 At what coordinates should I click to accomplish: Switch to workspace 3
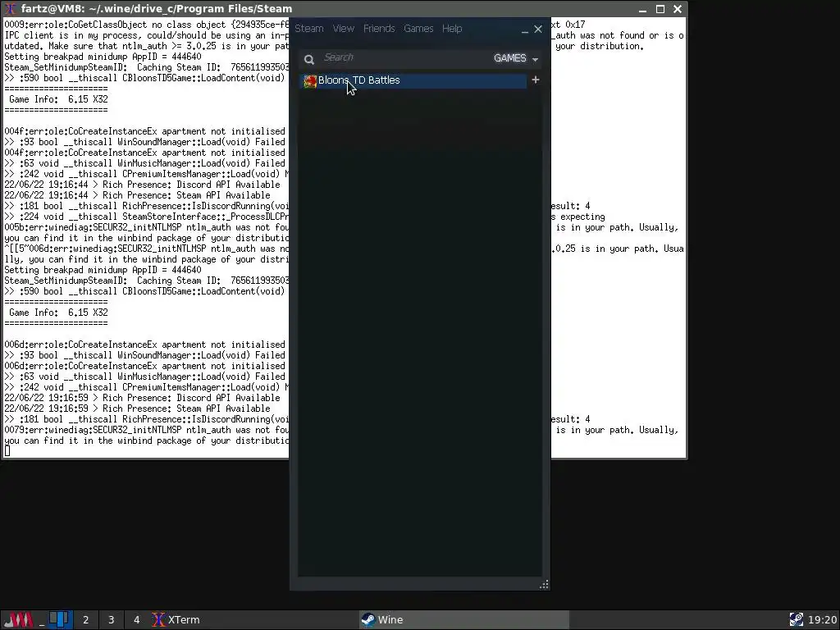[x=111, y=620]
